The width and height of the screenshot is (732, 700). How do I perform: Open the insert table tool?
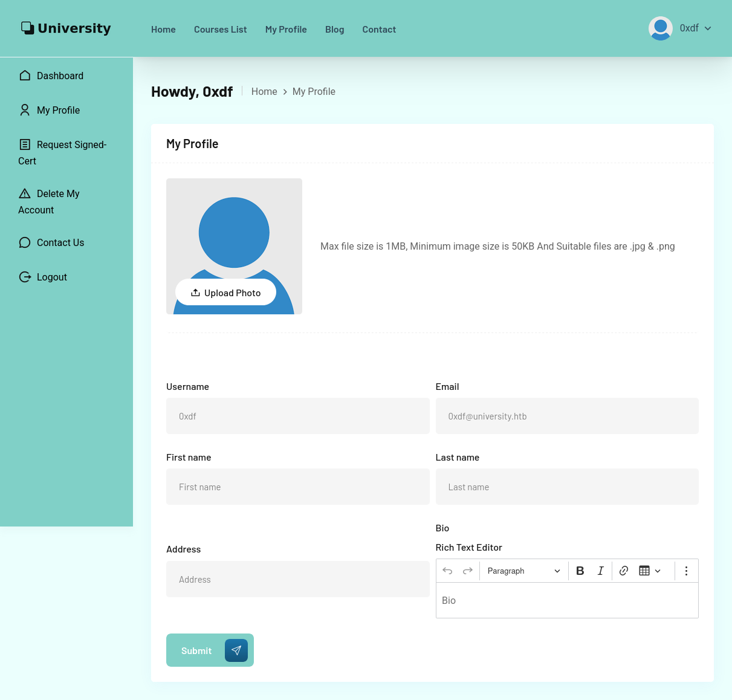tap(644, 571)
